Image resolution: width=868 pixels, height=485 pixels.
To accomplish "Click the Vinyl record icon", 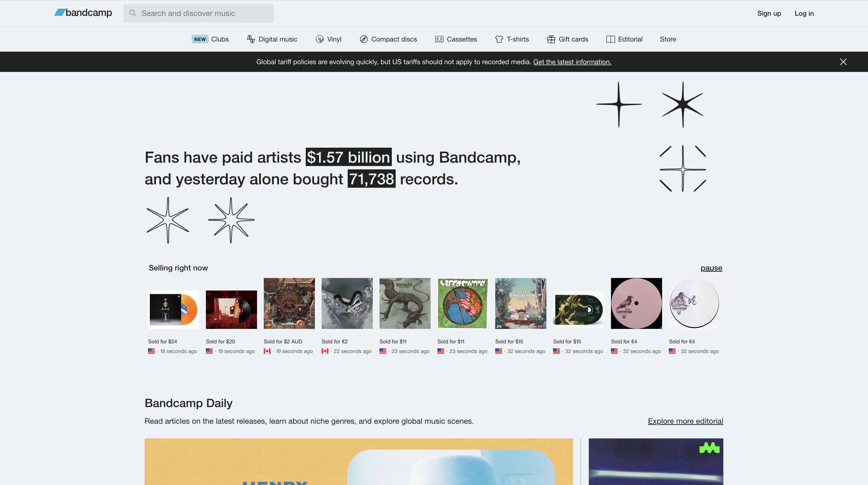I will (319, 39).
